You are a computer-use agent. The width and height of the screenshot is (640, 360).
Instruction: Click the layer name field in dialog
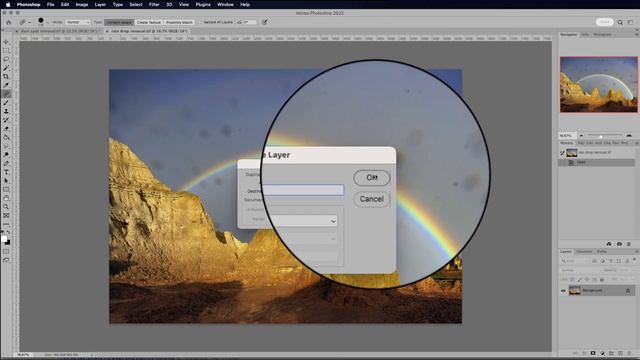click(x=303, y=190)
